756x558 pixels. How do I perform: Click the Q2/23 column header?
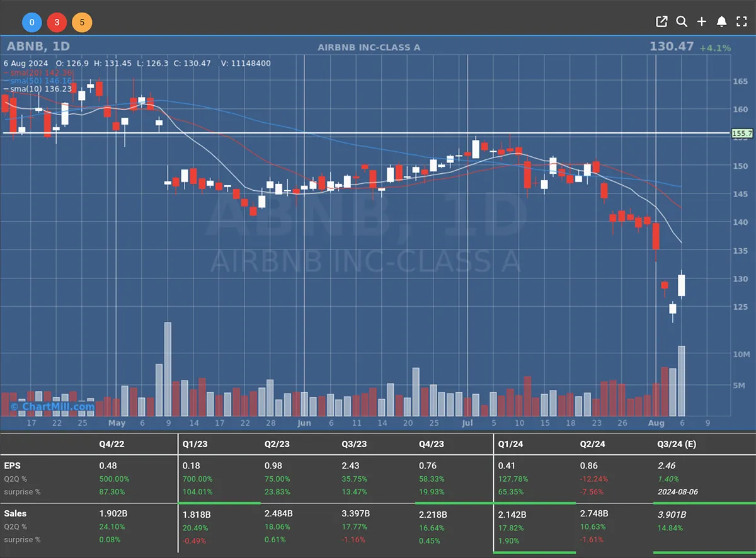(277, 444)
